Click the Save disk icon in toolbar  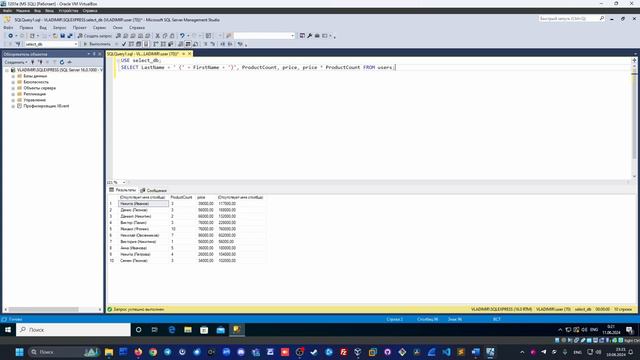[x=62, y=36]
